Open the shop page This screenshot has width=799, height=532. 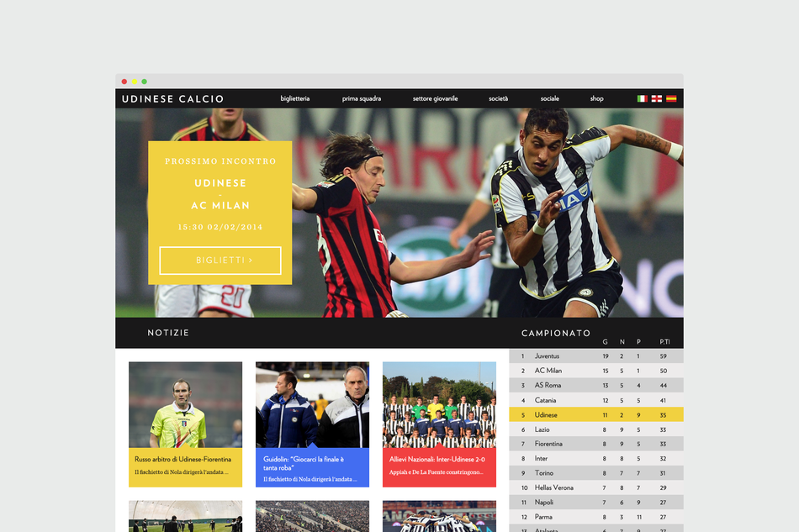[x=596, y=99]
